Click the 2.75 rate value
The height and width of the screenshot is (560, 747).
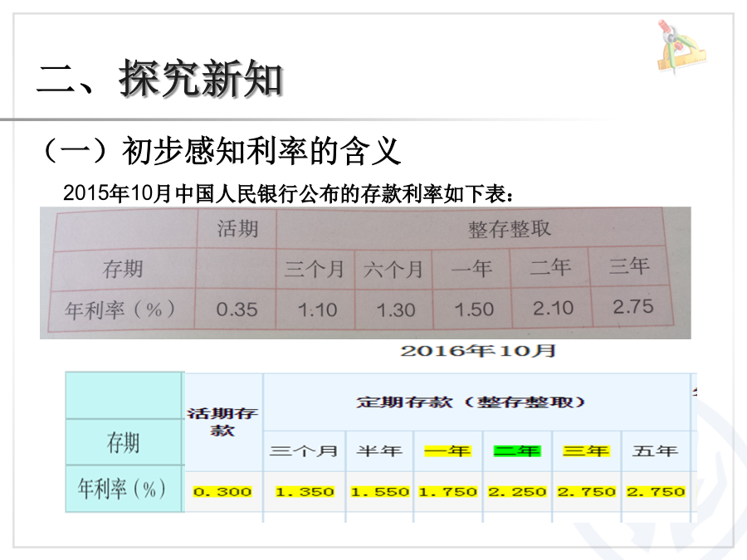point(633,306)
